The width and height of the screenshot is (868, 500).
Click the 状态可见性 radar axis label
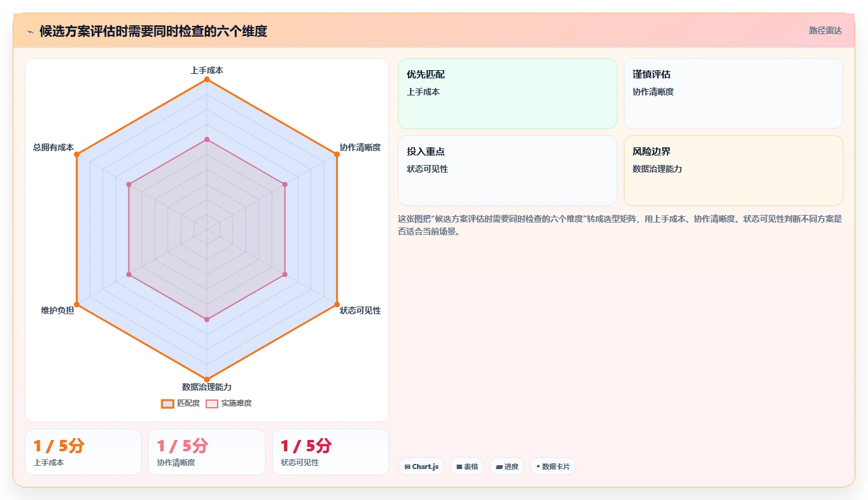[x=360, y=310]
